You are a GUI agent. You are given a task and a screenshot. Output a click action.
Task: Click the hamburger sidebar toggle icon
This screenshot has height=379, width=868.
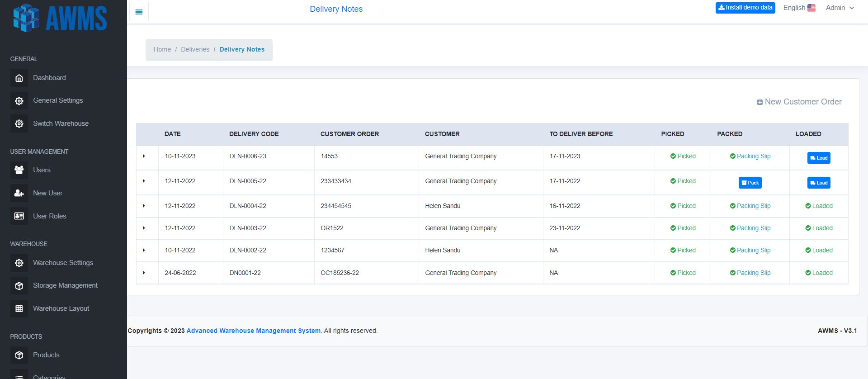139,12
